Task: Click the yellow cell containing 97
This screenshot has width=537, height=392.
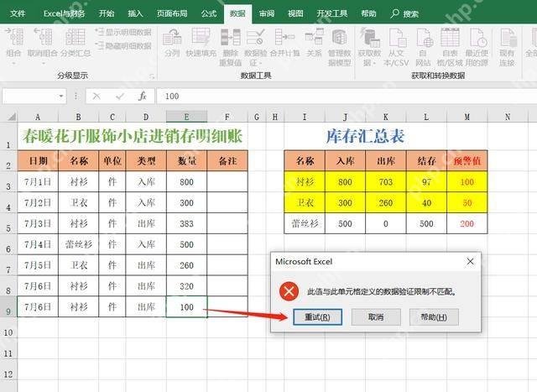Action: click(426, 181)
